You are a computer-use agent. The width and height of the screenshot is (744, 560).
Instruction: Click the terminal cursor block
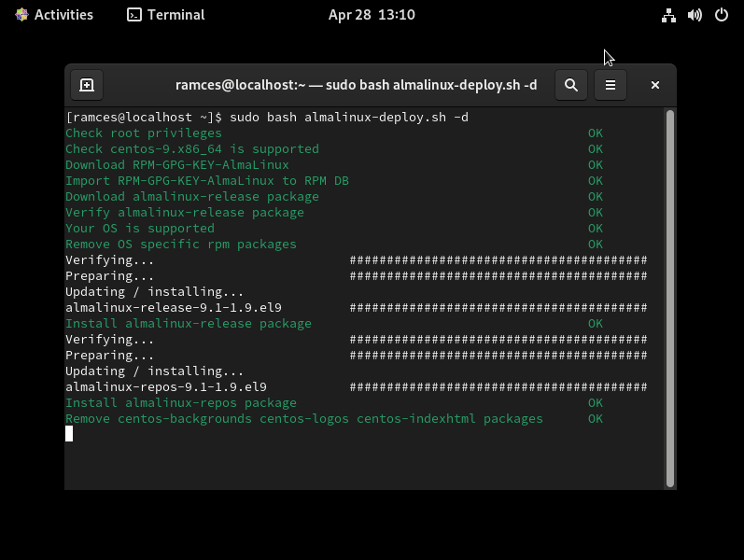(69, 434)
